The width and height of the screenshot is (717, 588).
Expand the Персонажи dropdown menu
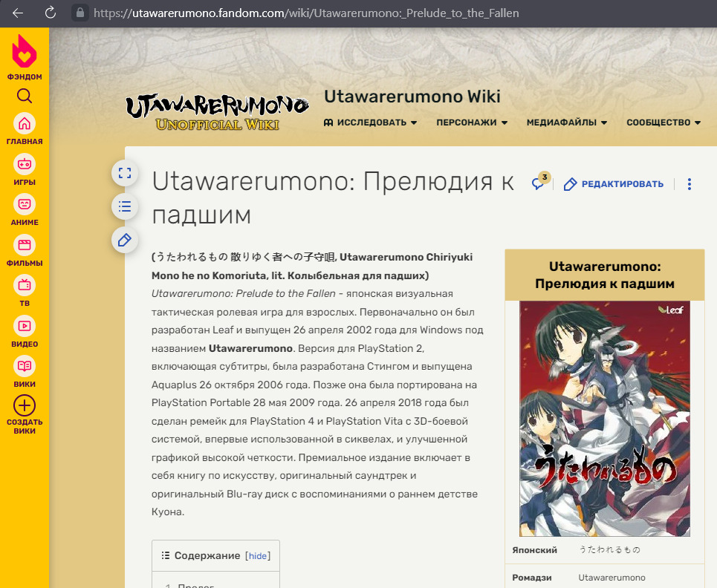pyautogui.click(x=472, y=122)
